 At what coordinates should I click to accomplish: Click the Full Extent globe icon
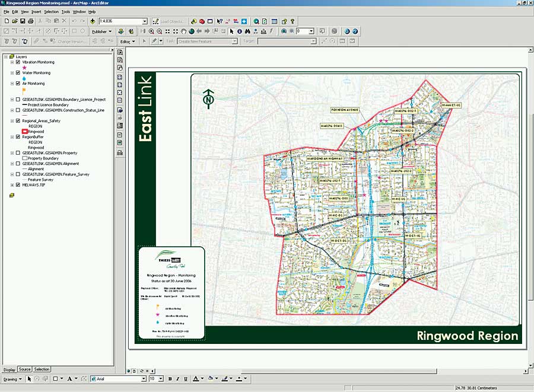192,31
